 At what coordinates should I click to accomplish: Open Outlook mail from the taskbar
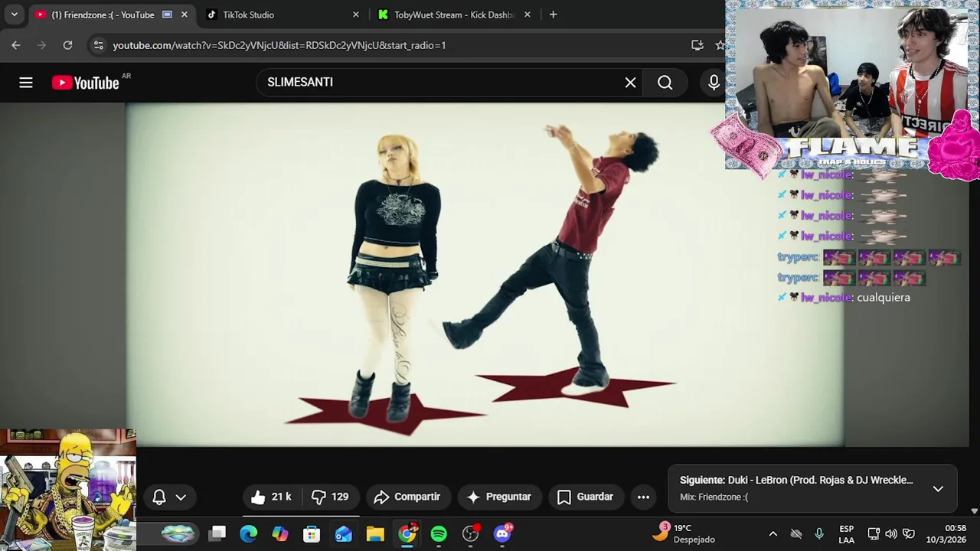[343, 533]
